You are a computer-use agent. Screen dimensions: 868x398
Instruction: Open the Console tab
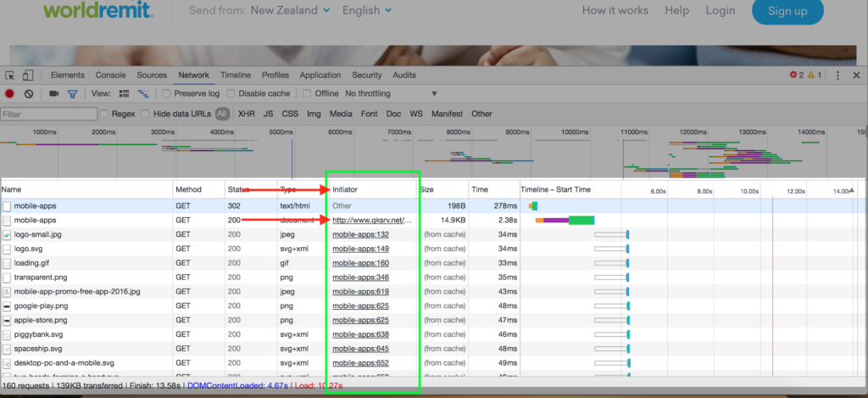tap(111, 76)
